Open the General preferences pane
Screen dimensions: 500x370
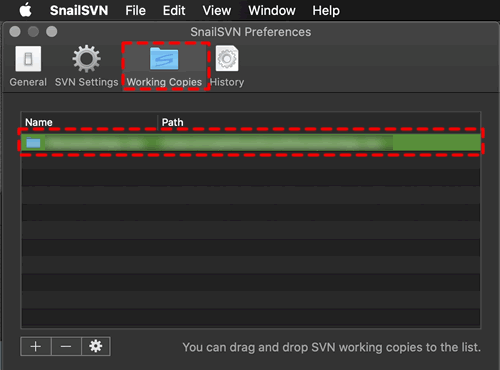(x=28, y=67)
